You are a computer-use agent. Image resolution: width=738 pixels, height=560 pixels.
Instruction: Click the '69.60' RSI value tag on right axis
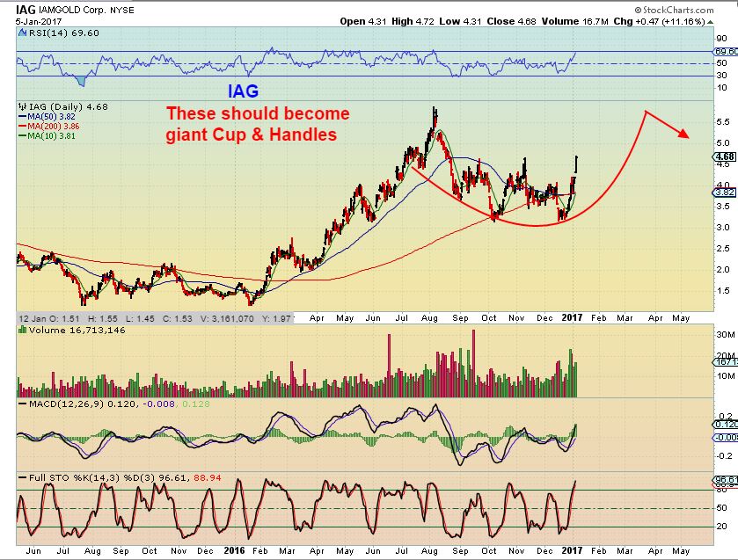coord(726,52)
